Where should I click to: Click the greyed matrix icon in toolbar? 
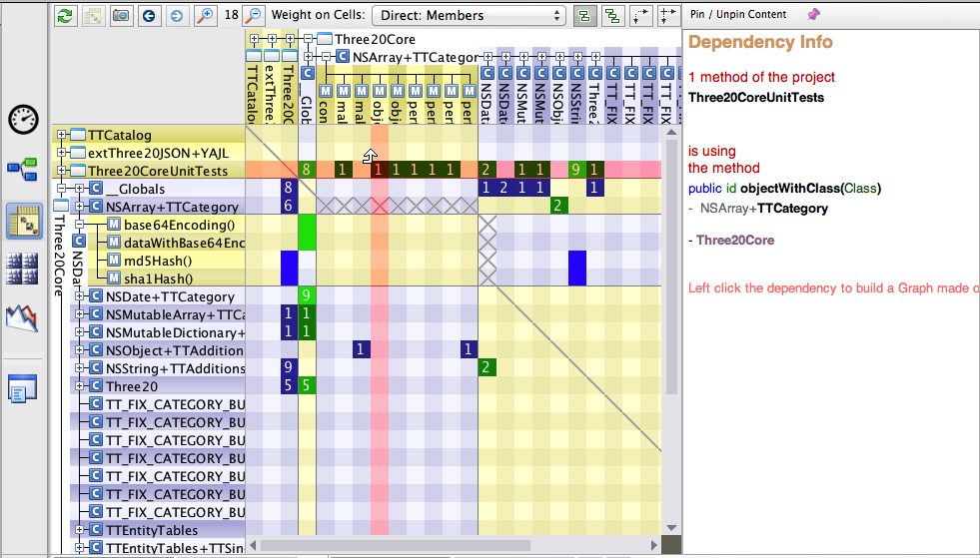point(93,16)
